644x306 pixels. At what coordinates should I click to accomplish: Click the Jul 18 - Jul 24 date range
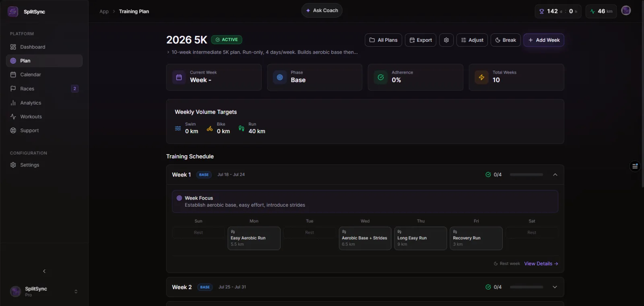pyautogui.click(x=231, y=175)
